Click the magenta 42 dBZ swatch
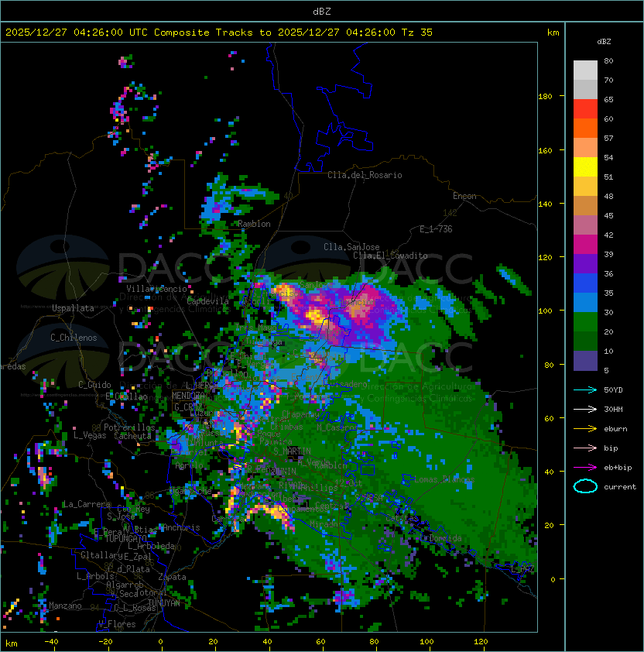Viewport: 644px width, 652px height. pos(585,245)
